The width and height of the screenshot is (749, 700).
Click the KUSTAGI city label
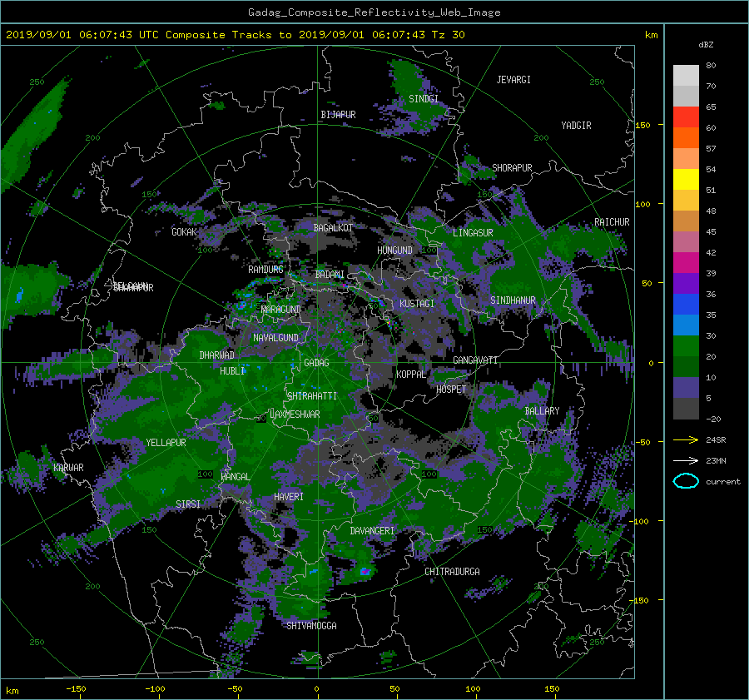[417, 304]
